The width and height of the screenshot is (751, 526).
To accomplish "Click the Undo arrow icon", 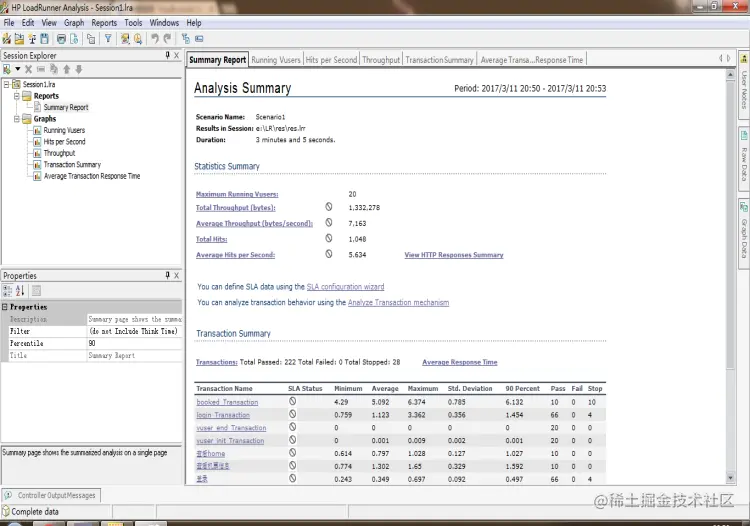I will pyautogui.click(x=155, y=39).
